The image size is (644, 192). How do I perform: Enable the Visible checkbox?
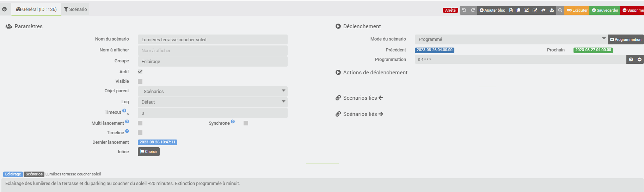[x=140, y=81]
